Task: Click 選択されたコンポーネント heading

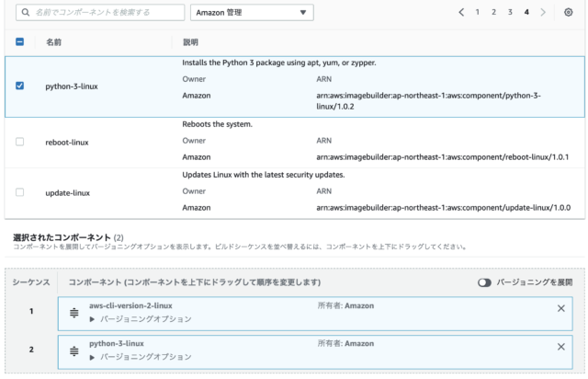Action: 62,237
